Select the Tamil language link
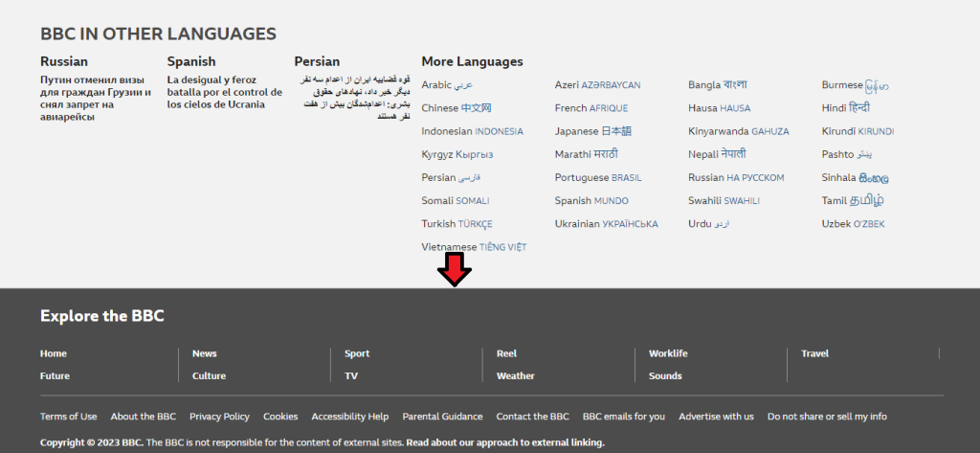This screenshot has width=980, height=453. click(853, 200)
